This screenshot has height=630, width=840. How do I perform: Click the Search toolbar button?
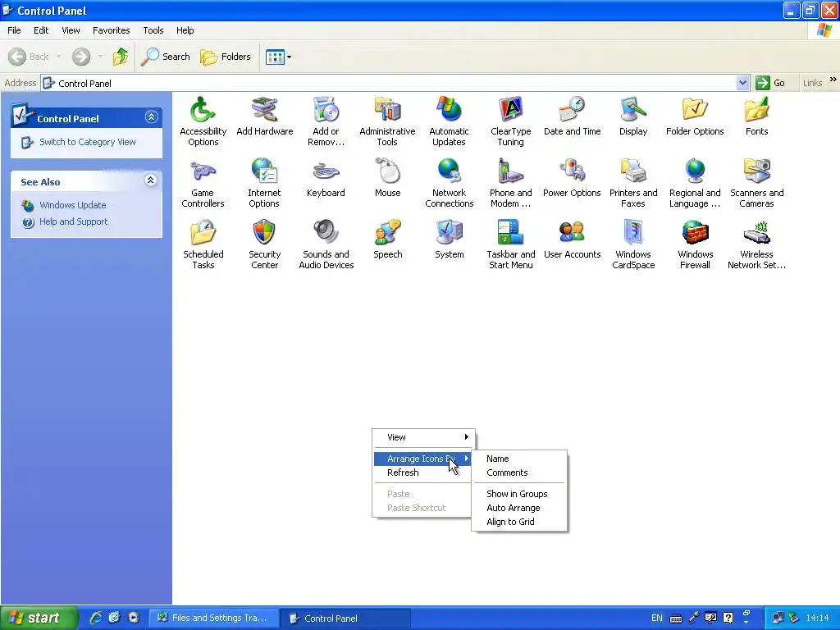tap(166, 57)
